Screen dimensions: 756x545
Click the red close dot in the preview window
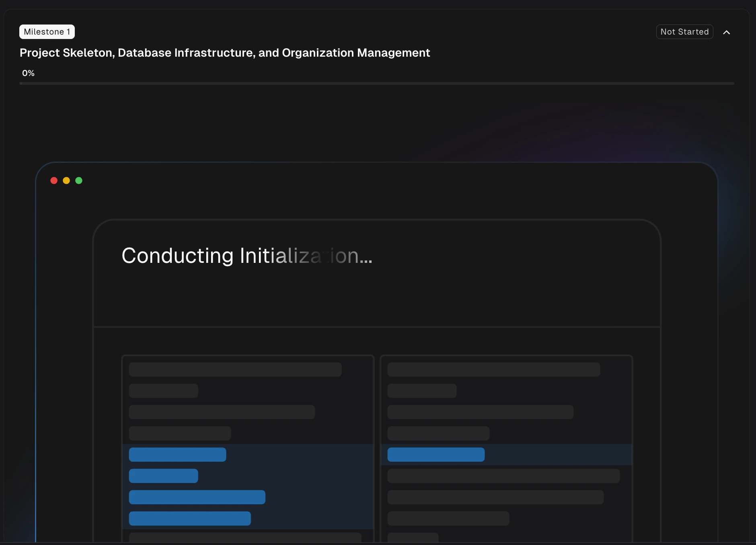pyautogui.click(x=54, y=180)
